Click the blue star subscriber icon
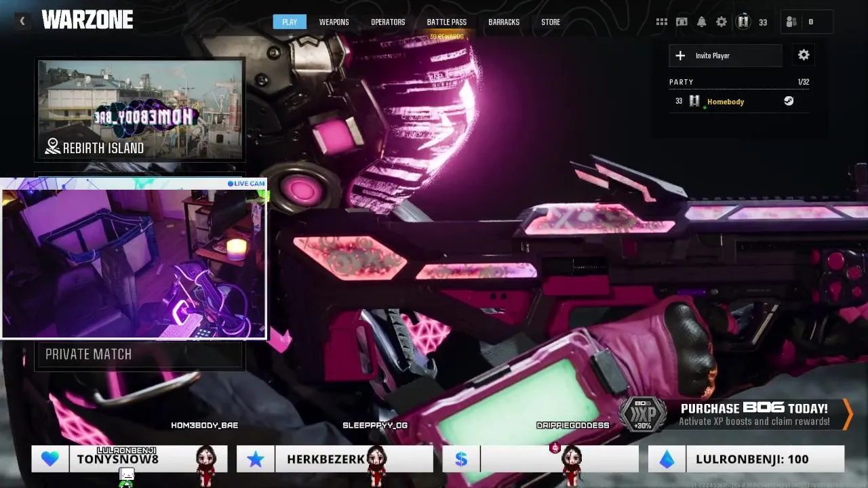This screenshot has height=488, width=868. tap(255, 459)
